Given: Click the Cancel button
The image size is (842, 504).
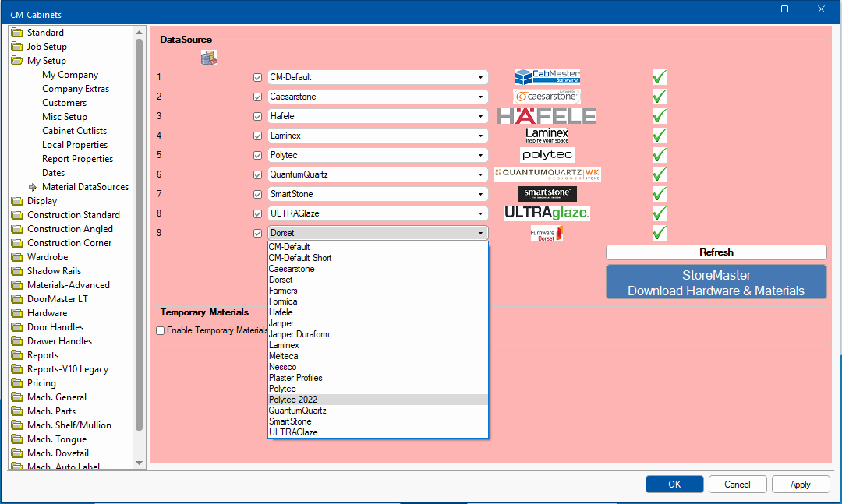Looking at the screenshot, I should click(738, 485).
